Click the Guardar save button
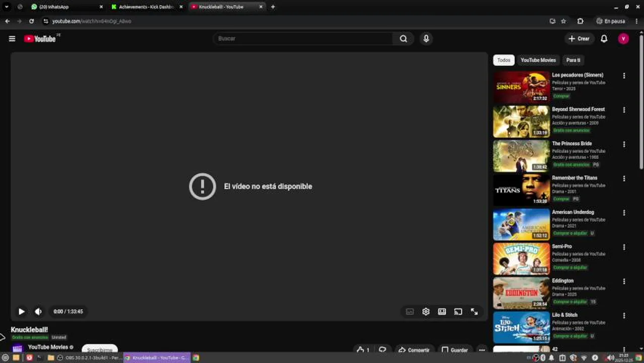The height and width of the screenshot is (363, 644). 455,350
